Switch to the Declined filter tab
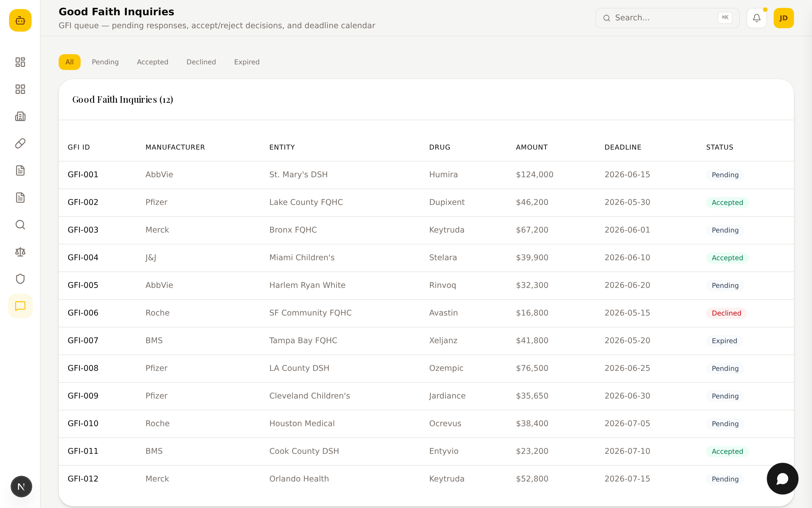The image size is (812, 508). tap(201, 62)
